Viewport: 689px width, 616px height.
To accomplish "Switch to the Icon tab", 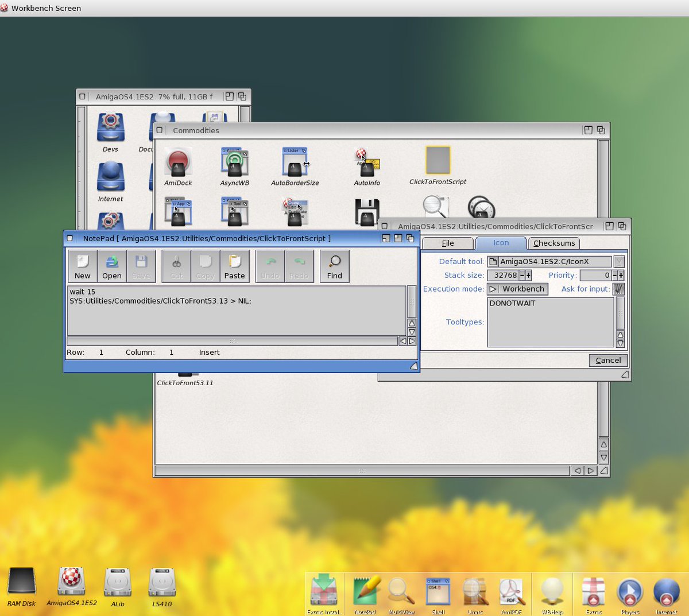I will tap(501, 242).
